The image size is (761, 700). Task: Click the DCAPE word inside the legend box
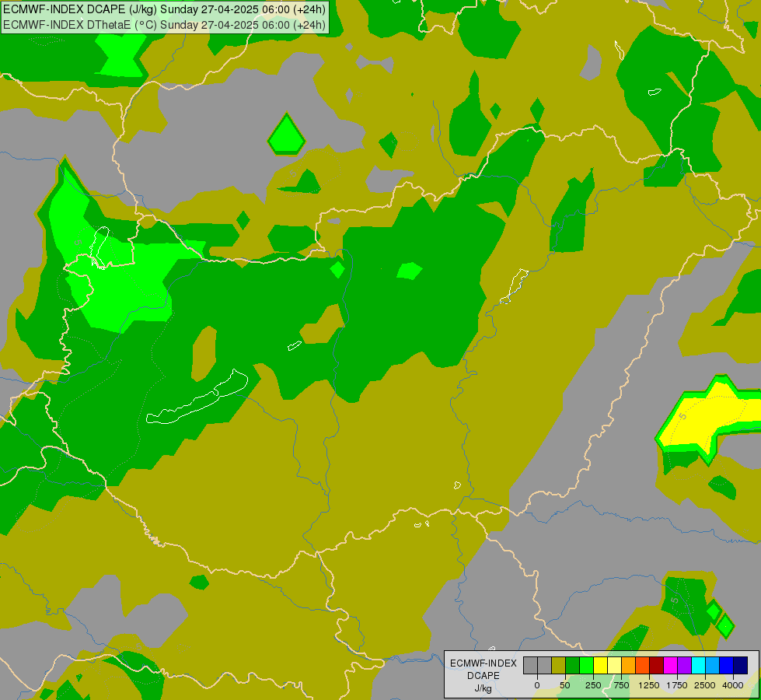coord(483,676)
